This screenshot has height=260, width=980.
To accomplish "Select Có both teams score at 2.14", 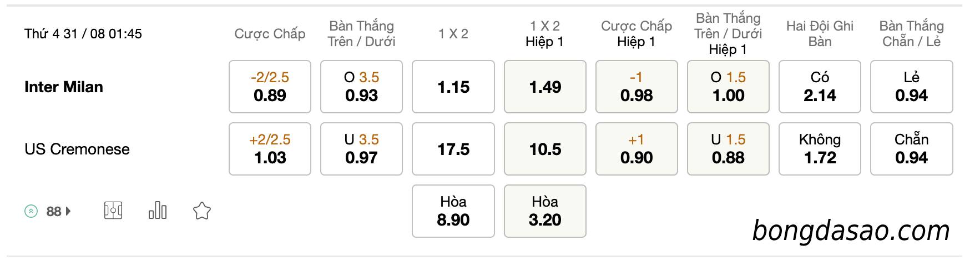I will point(820,87).
